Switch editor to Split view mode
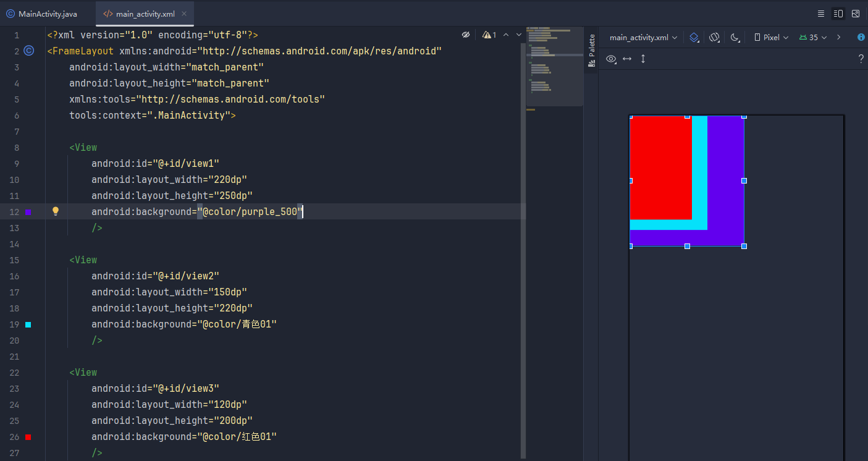 (x=838, y=13)
